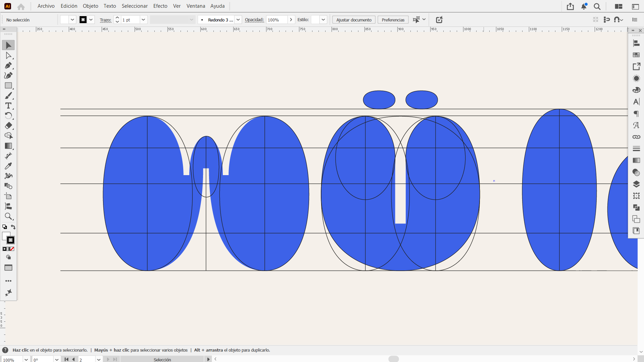Pick the Eraser tool
644x362 pixels.
(8, 125)
